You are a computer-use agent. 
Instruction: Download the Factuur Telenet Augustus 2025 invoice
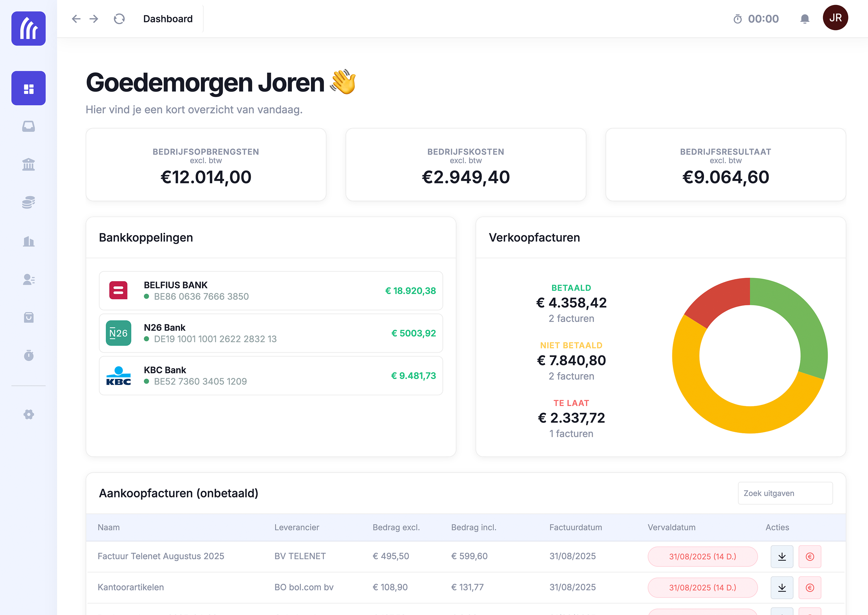click(781, 556)
